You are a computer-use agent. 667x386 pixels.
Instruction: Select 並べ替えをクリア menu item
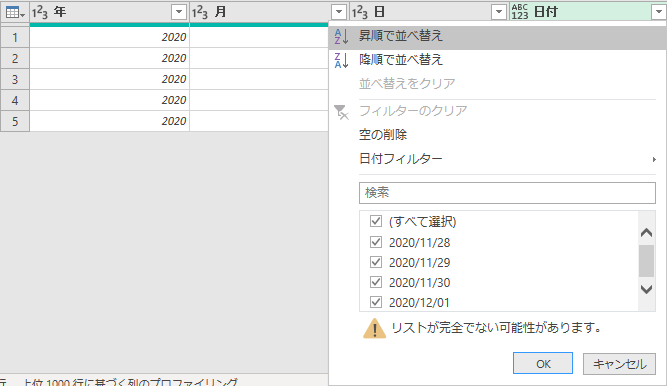[498, 84]
